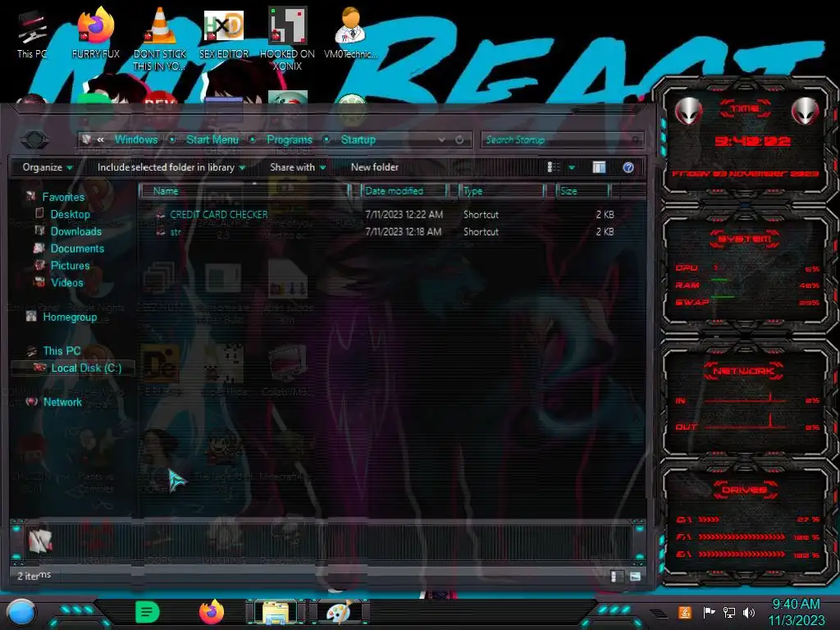
Task: Sort by the Date modified column header
Action: tap(404, 190)
